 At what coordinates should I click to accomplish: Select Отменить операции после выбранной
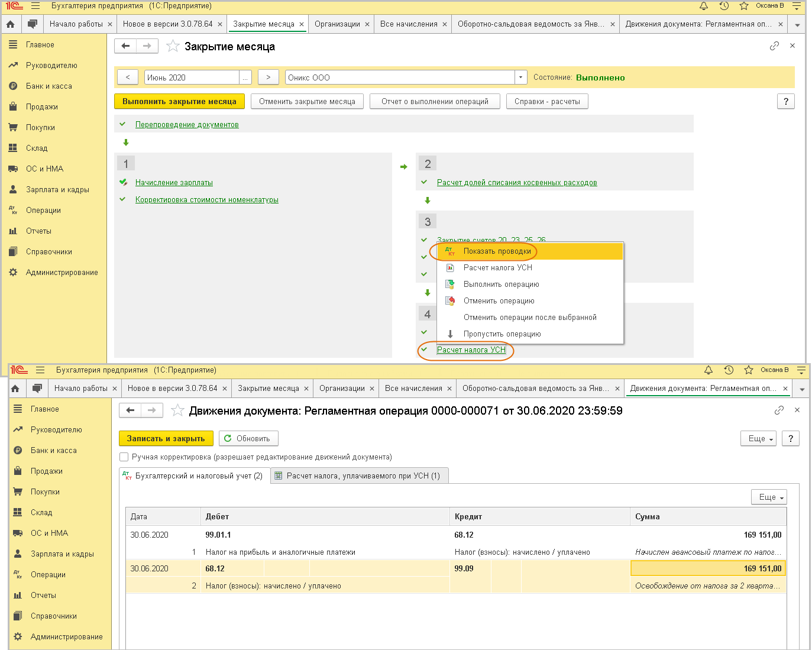[x=530, y=318]
